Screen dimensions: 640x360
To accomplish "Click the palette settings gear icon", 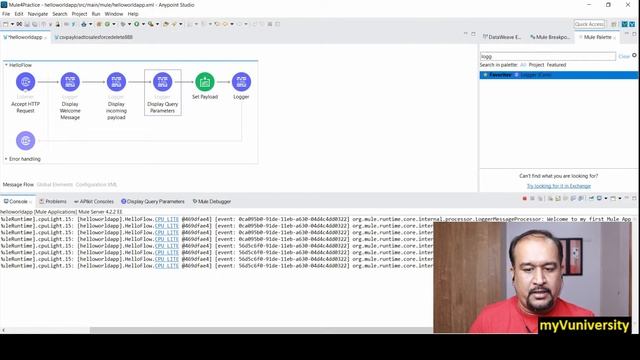I will 634,55.
